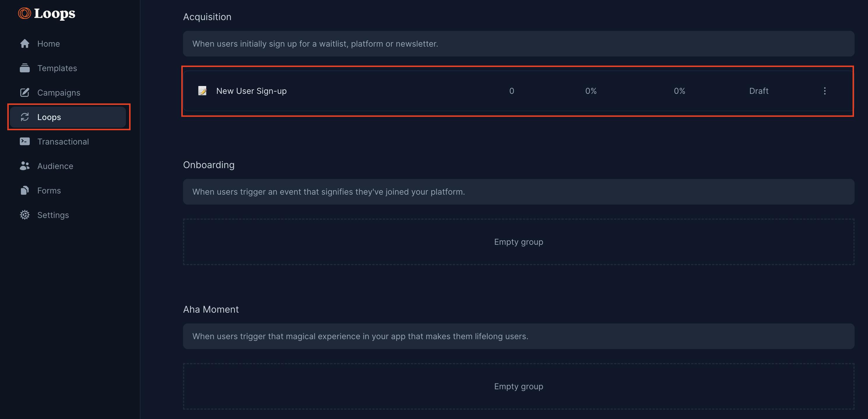Go to the Home menu item

(48, 44)
